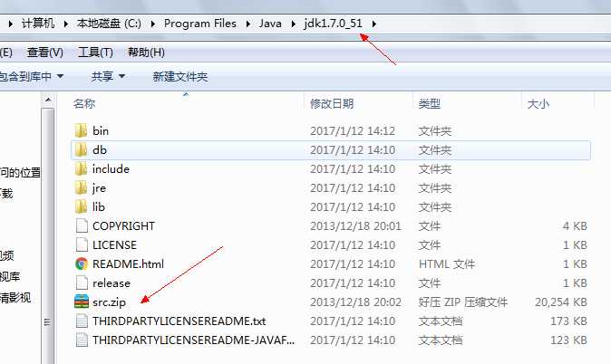Expand the arrow after 计算机 breadcrumb

point(66,24)
